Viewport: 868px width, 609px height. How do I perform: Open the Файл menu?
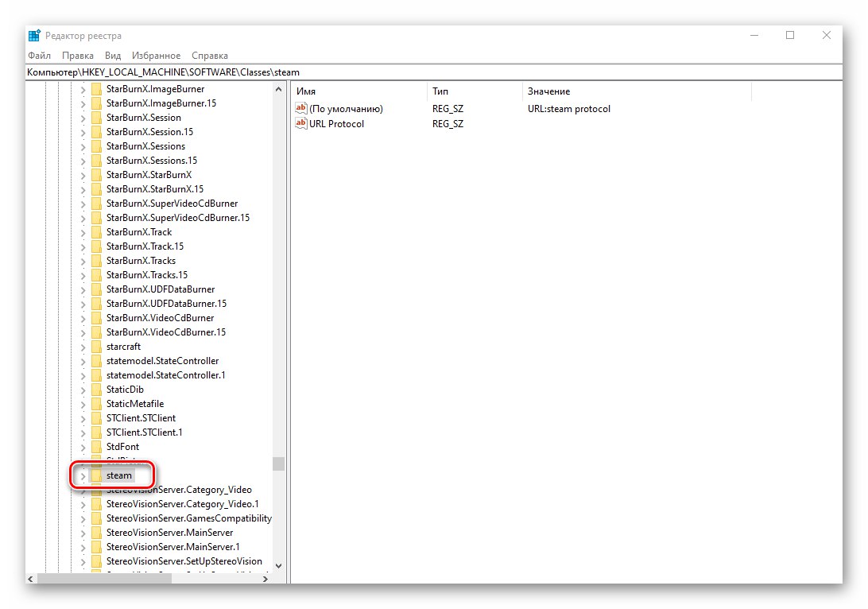[39, 55]
